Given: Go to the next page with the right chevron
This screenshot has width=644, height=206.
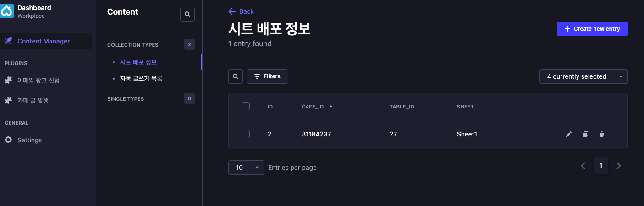Looking at the screenshot, I should click(x=619, y=166).
